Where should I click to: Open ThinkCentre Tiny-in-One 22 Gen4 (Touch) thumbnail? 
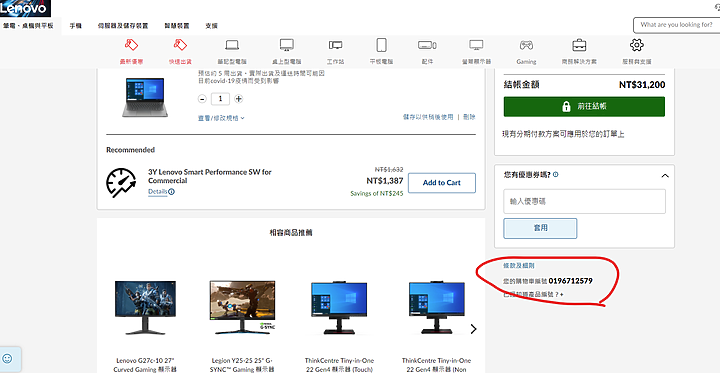click(x=339, y=307)
